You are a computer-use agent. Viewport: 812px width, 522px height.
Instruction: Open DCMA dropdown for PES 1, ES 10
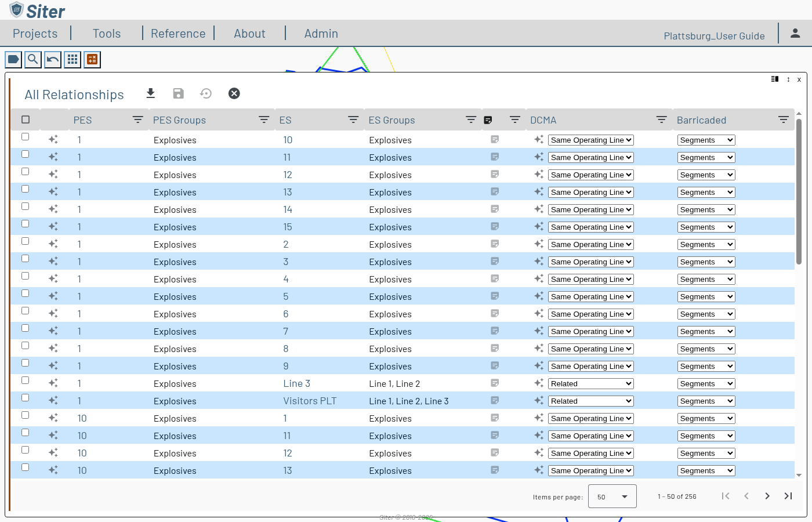(591, 140)
